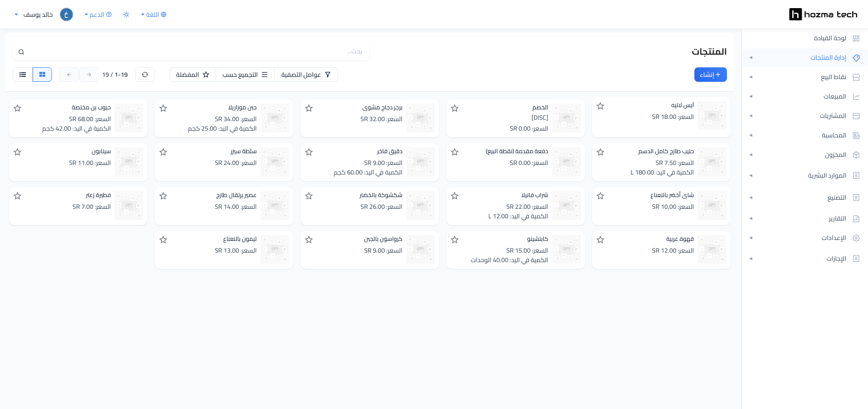Mark حبوب بن مختصة as favorite

18,108
